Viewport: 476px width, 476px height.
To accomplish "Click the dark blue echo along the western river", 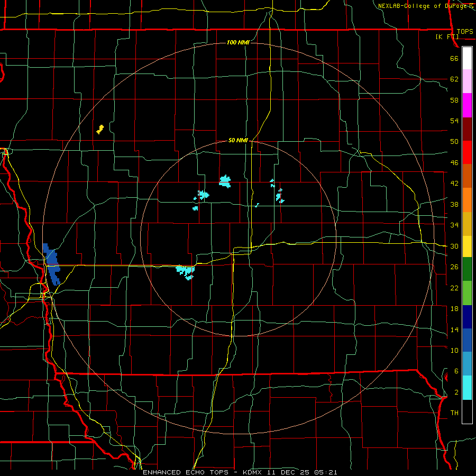I will [52, 264].
